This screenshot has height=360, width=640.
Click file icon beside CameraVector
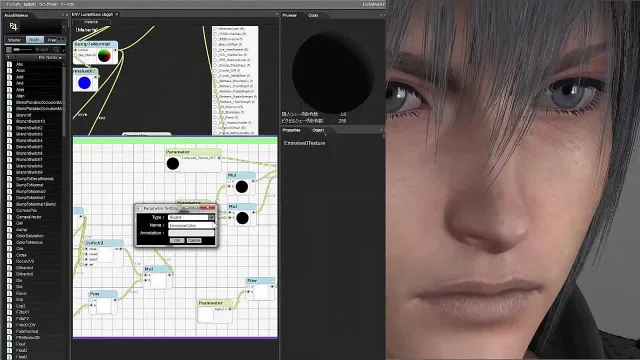tap(9, 217)
